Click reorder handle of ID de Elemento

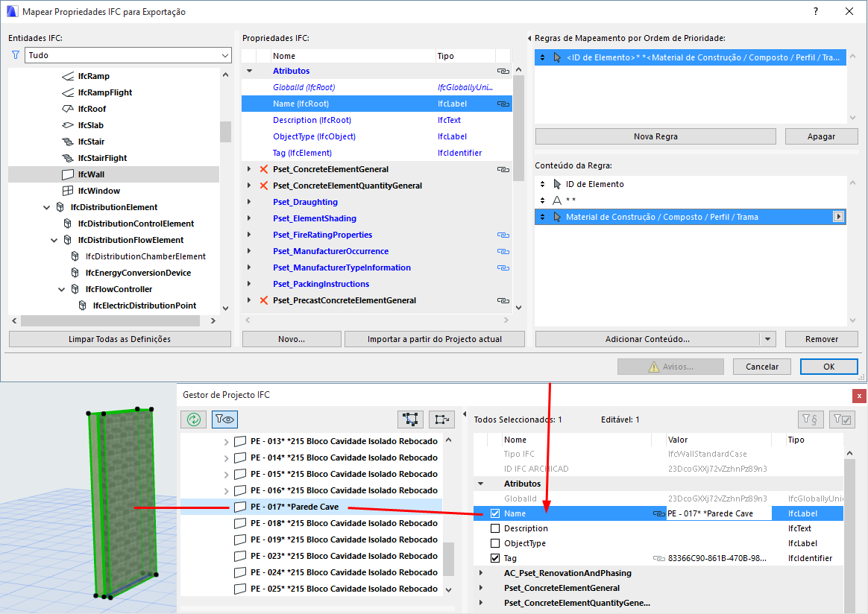click(543, 184)
